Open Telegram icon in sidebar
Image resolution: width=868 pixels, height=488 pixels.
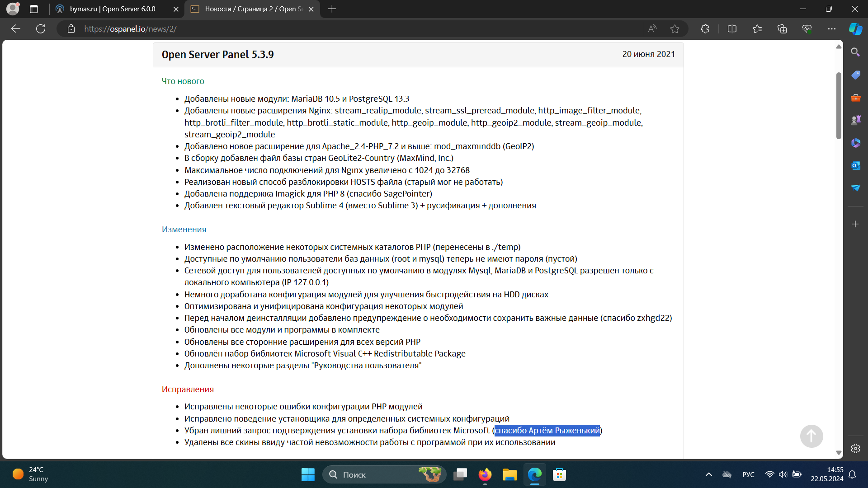(x=855, y=188)
